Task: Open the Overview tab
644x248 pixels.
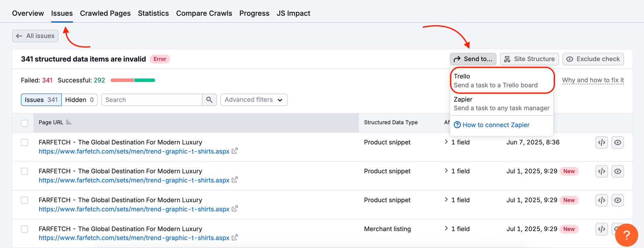Action: coord(28,13)
